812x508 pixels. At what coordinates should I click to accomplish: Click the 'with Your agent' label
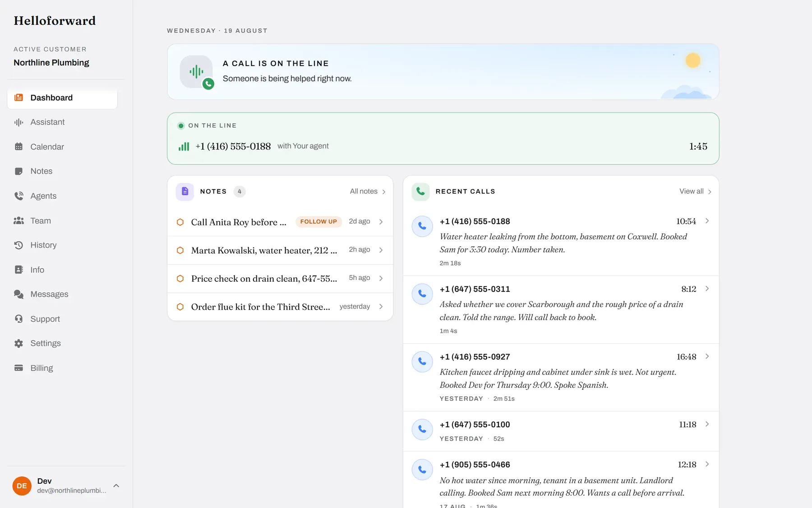click(x=303, y=146)
